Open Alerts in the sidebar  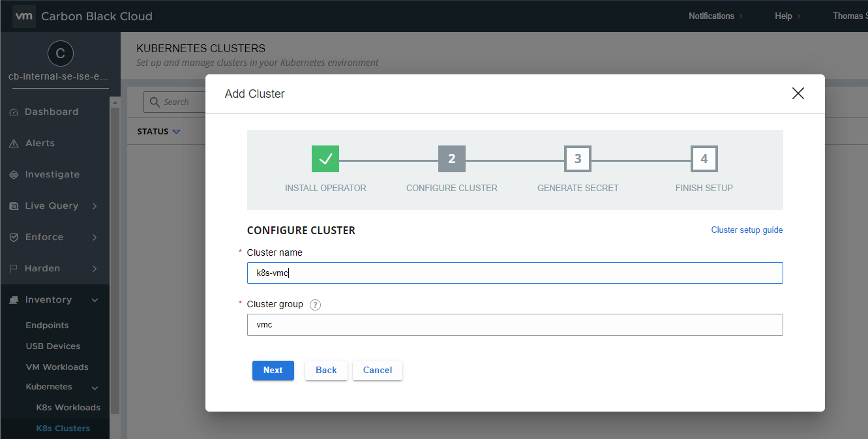click(x=40, y=144)
